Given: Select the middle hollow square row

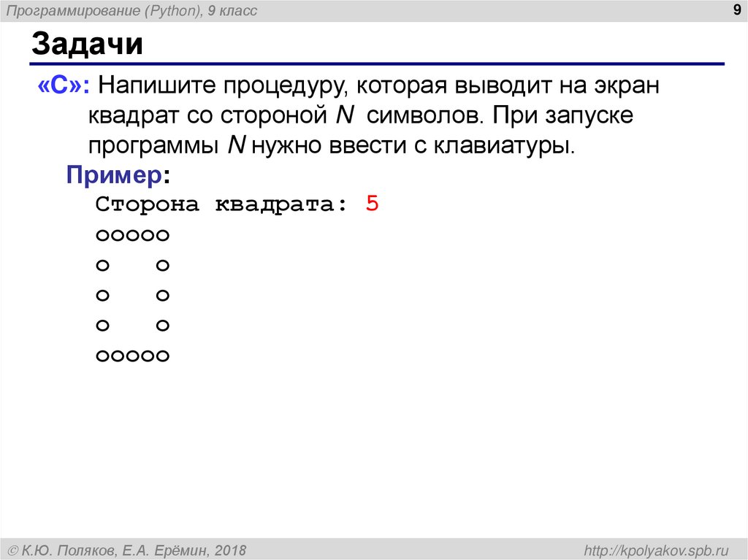Looking at the screenshot, I should (131, 294).
